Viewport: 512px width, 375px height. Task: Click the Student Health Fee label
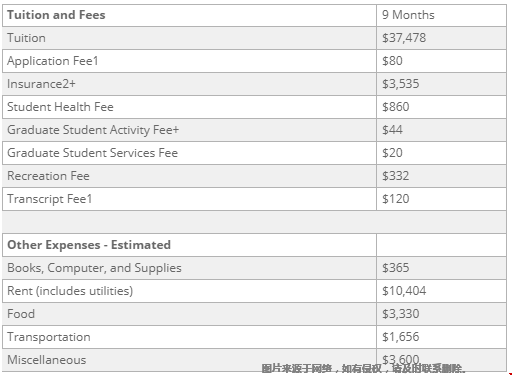click(60, 107)
